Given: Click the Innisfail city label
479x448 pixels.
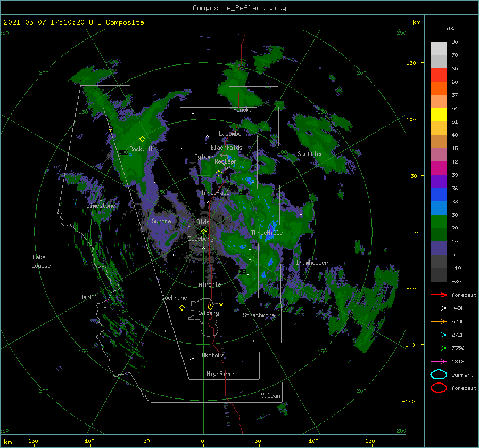Looking at the screenshot, I should 215,193.
